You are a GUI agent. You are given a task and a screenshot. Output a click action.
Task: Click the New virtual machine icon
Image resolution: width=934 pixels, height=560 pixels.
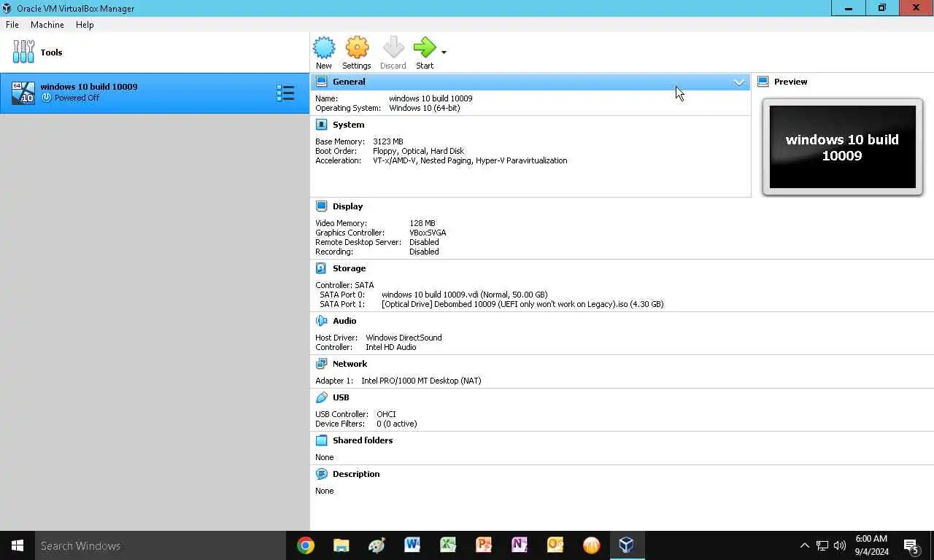(x=324, y=48)
